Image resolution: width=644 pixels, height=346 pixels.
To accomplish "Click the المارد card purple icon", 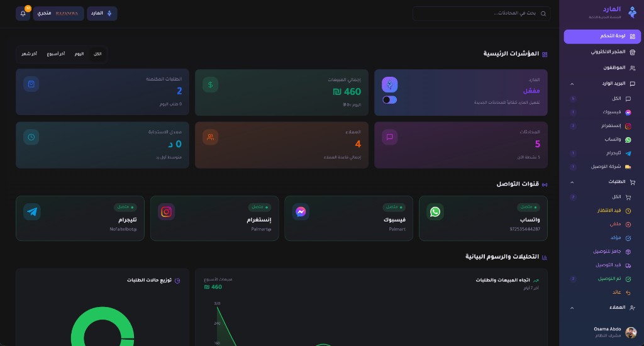I will [x=389, y=85].
